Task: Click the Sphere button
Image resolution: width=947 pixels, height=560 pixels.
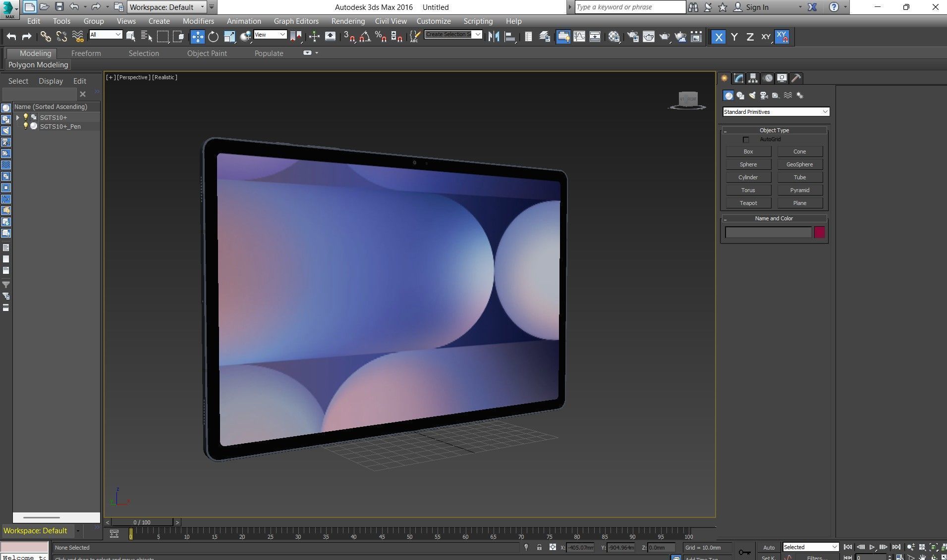Action: (748, 164)
